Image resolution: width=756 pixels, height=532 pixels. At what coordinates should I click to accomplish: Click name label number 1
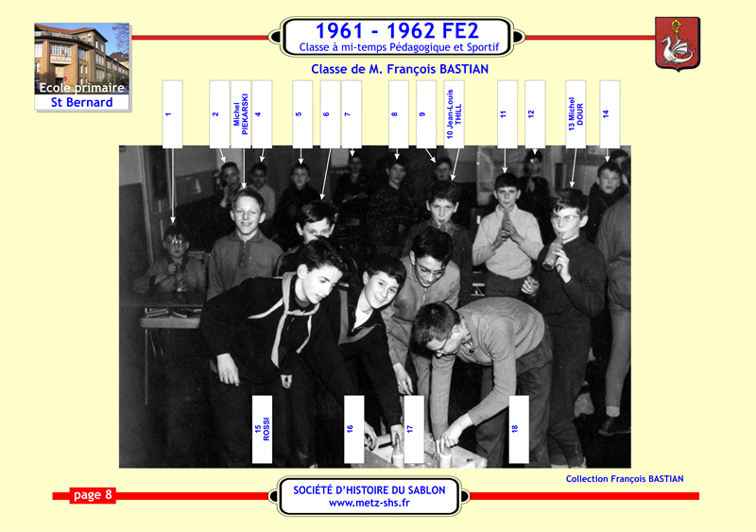pyautogui.click(x=173, y=114)
